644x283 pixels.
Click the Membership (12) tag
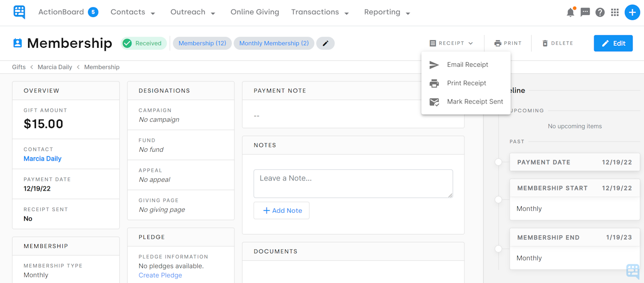[202, 43]
